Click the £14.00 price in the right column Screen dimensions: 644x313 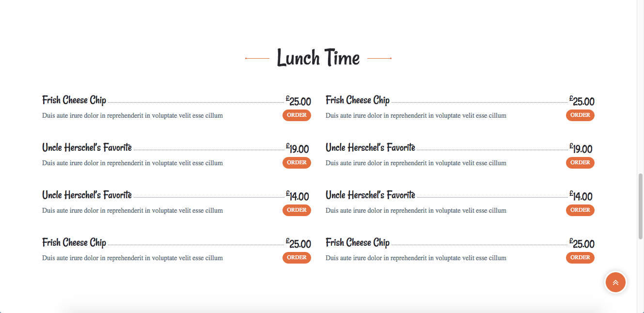pos(581,196)
